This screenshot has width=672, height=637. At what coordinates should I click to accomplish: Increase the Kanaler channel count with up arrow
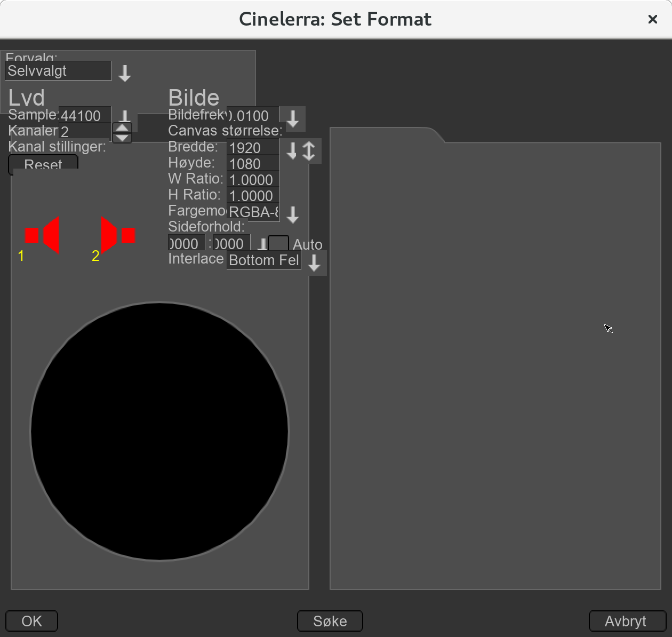[123, 128]
